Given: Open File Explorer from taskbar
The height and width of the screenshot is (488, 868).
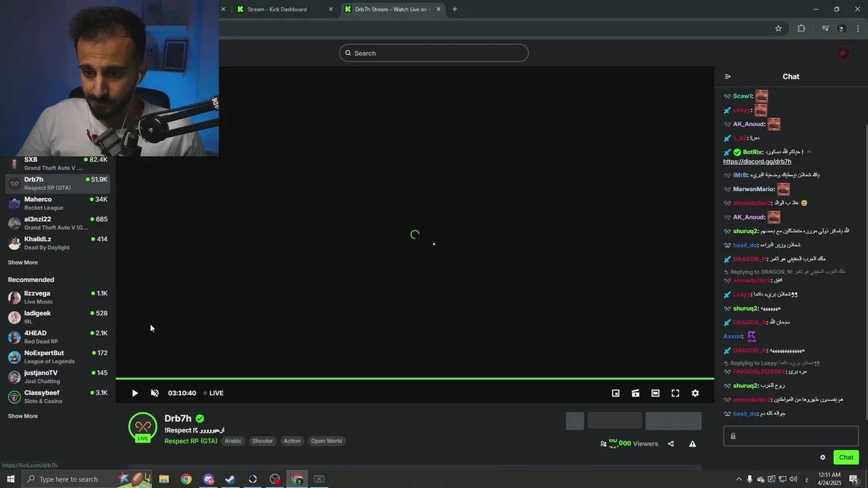Looking at the screenshot, I should click(x=164, y=479).
